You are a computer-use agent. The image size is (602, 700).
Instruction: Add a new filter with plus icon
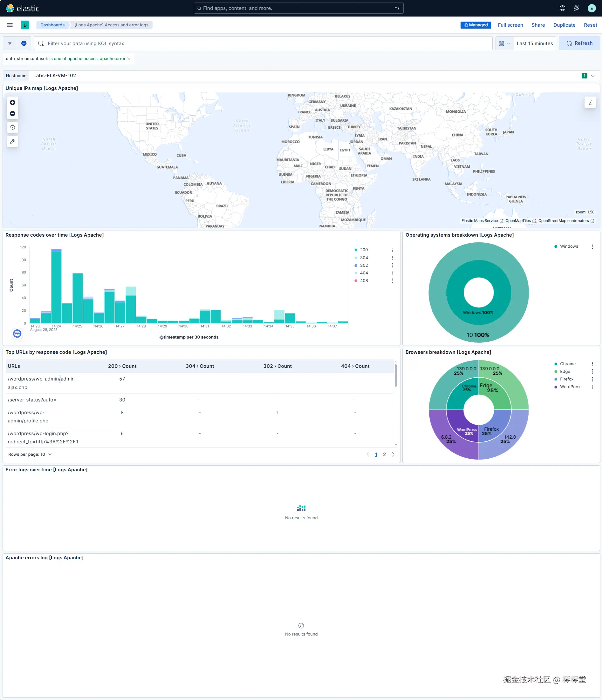24,43
